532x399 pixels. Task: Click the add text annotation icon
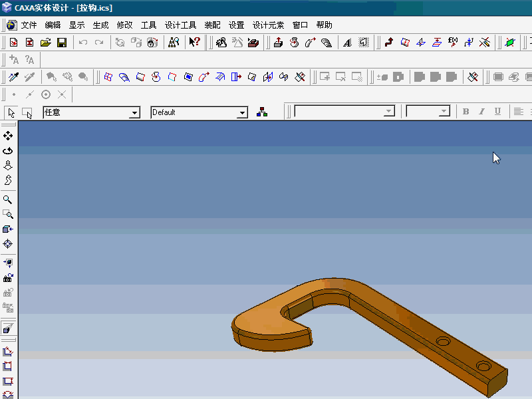(x=13, y=60)
